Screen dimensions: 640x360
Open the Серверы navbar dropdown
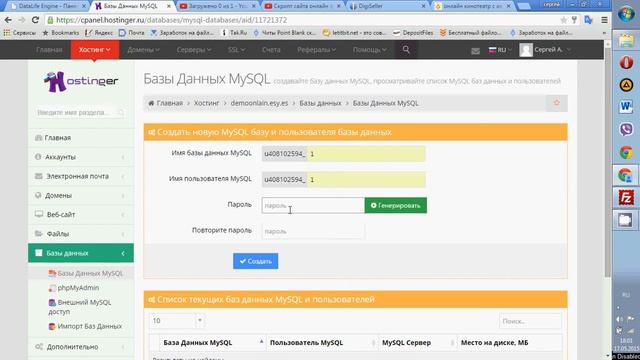(x=194, y=50)
